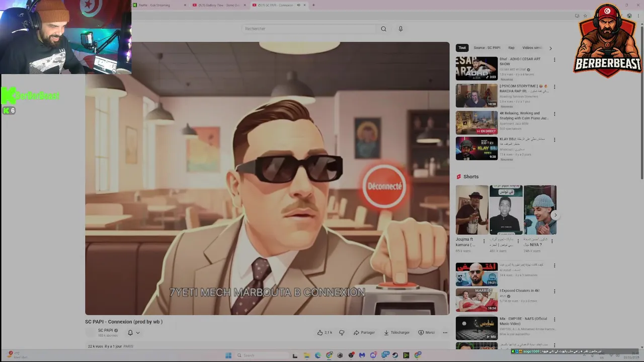The image size is (644, 362).
Task: Open File Explorer from the taskbar
Action: point(306,355)
